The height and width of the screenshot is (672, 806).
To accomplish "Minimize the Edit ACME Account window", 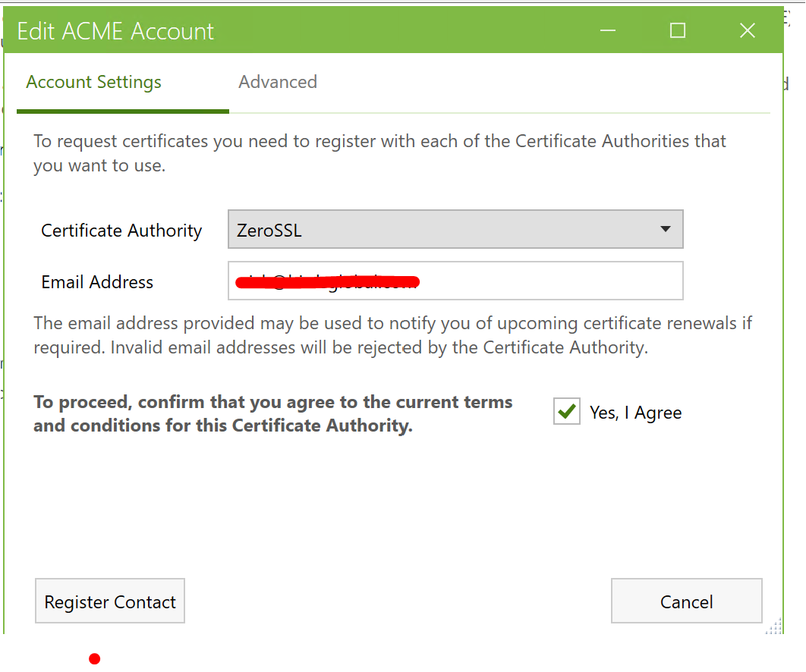I will pyautogui.click(x=607, y=30).
